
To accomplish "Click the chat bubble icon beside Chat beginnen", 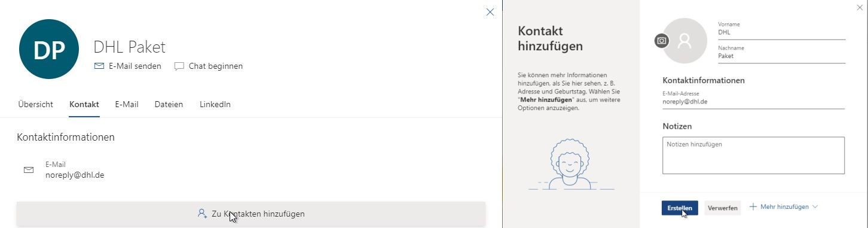I will pyautogui.click(x=179, y=66).
